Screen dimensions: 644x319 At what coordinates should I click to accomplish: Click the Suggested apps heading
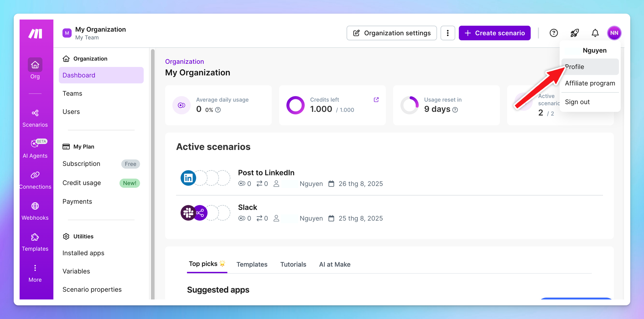[218, 289]
